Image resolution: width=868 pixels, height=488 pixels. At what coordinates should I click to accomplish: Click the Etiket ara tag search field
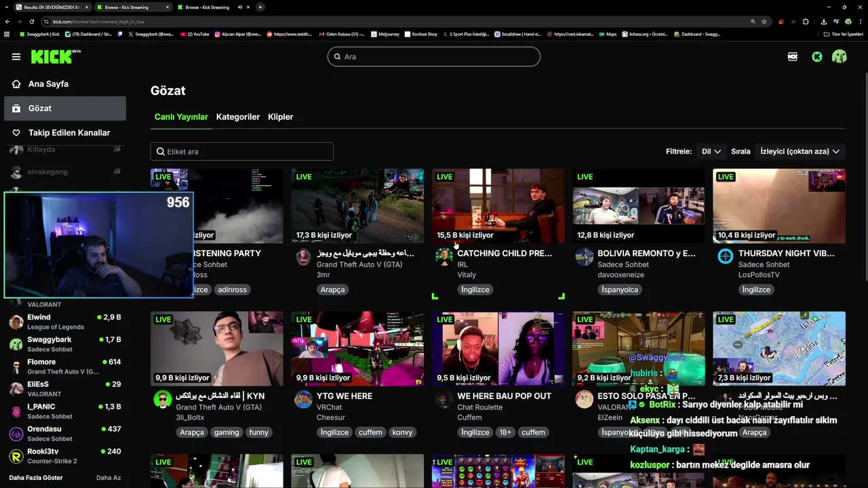242,152
